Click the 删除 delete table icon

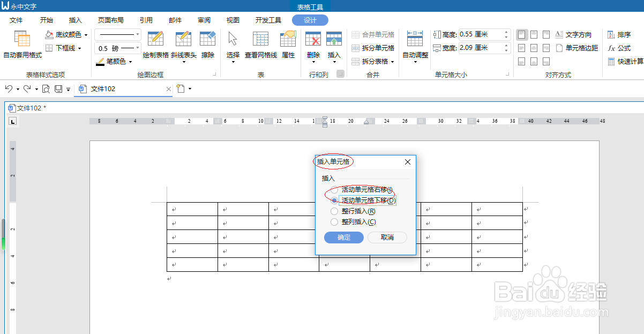point(313,39)
